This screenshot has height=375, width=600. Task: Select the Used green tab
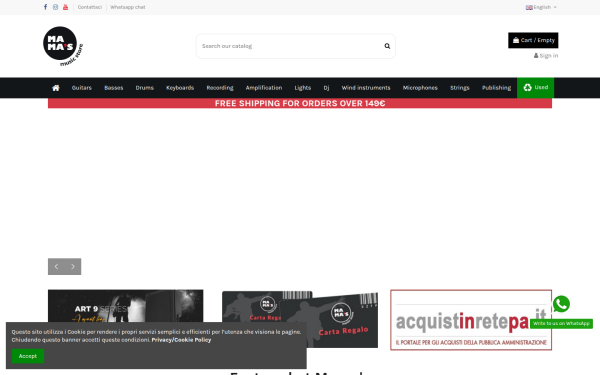coord(535,88)
